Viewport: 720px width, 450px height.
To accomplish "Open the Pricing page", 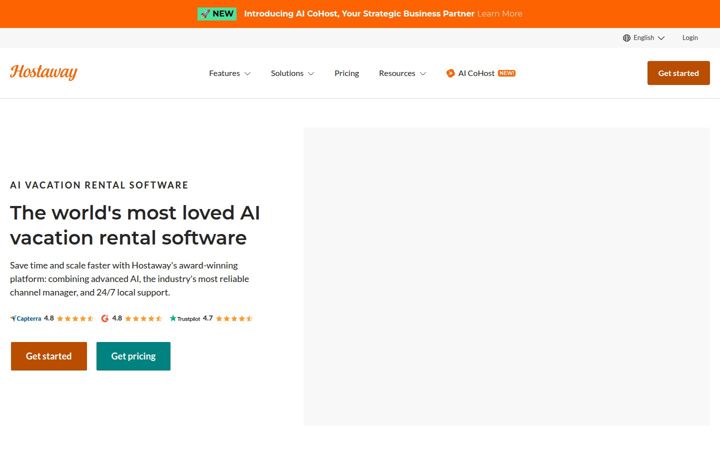I will click(347, 73).
